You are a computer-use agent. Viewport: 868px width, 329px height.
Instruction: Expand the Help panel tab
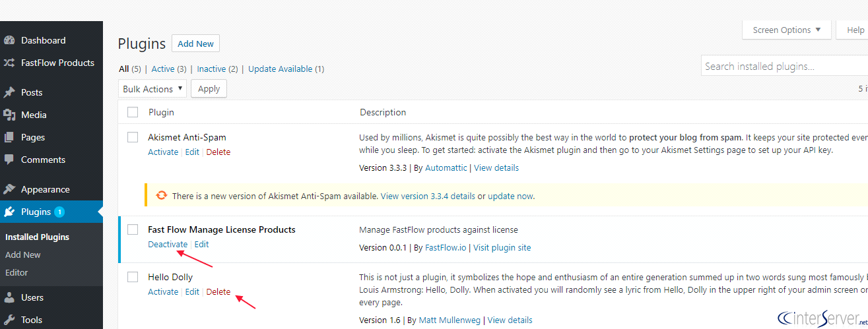pos(853,30)
